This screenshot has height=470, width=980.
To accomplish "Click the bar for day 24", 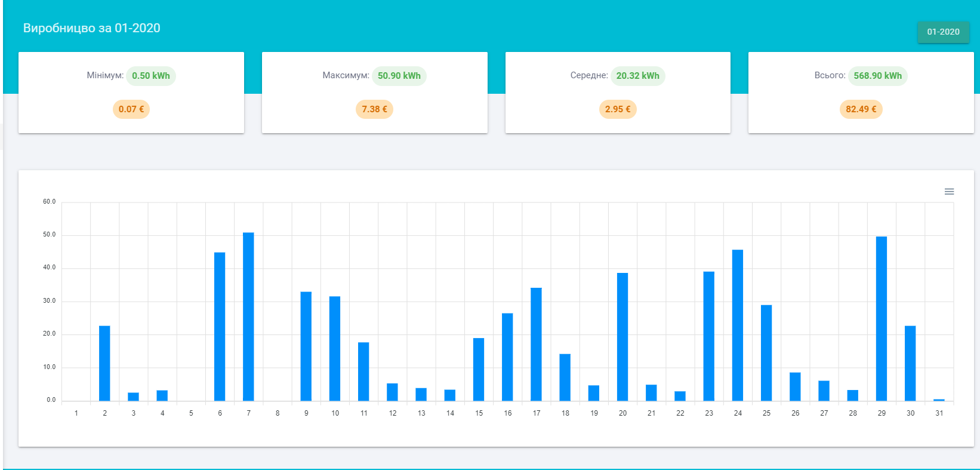I will (x=738, y=325).
